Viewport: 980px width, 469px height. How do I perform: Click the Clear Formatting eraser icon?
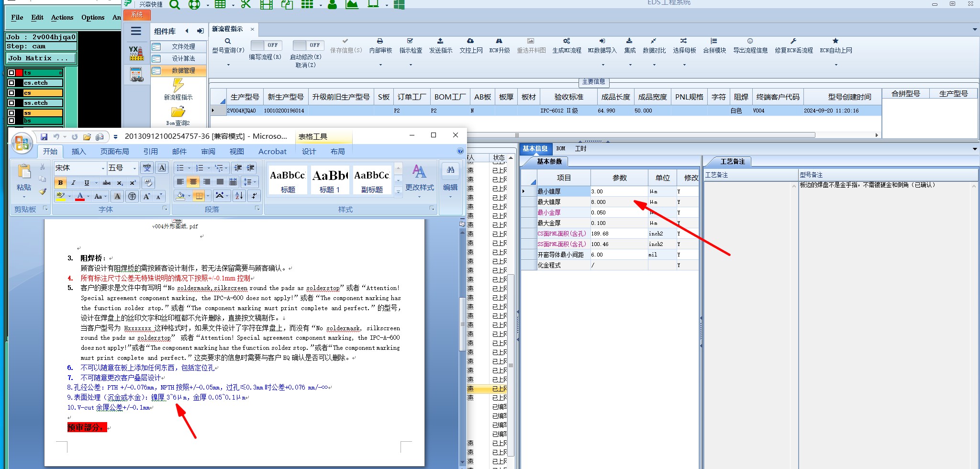pyautogui.click(x=148, y=183)
